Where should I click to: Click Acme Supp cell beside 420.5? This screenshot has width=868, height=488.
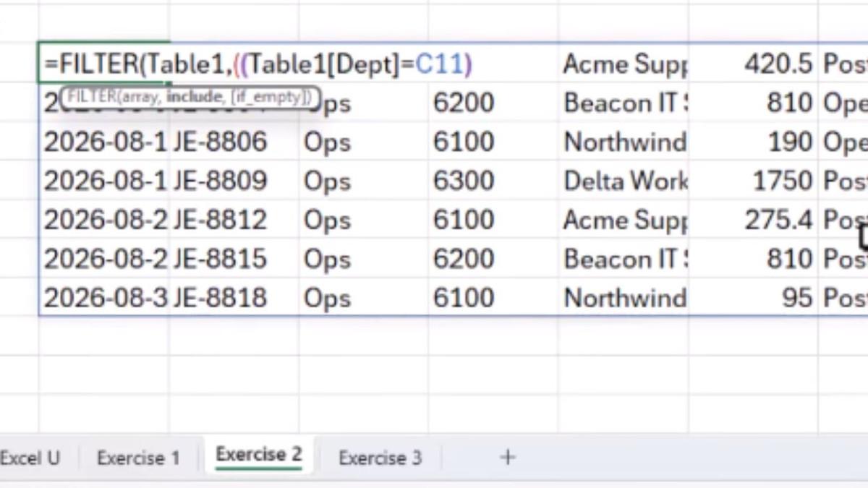624,64
